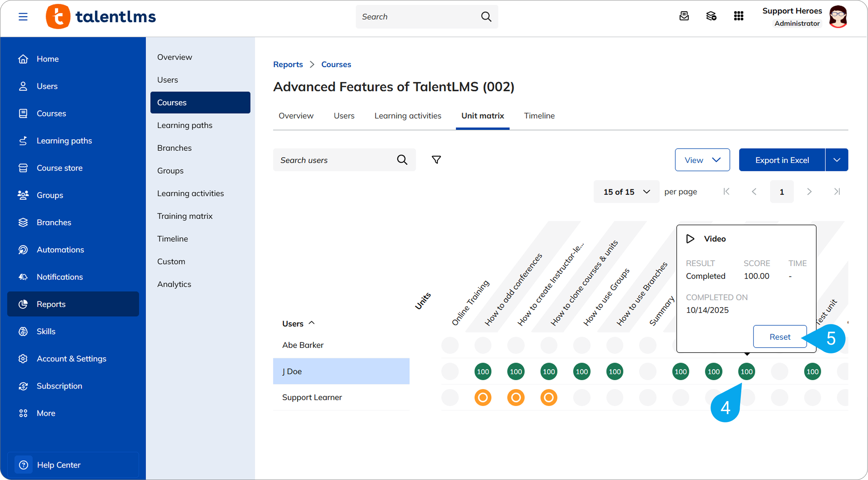
Task: Go to next page arrow
Action: click(x=809, y=192)
